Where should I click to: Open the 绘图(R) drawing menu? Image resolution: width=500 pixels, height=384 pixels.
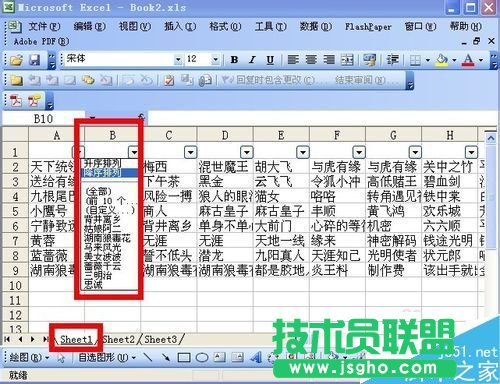coord(29,358)
